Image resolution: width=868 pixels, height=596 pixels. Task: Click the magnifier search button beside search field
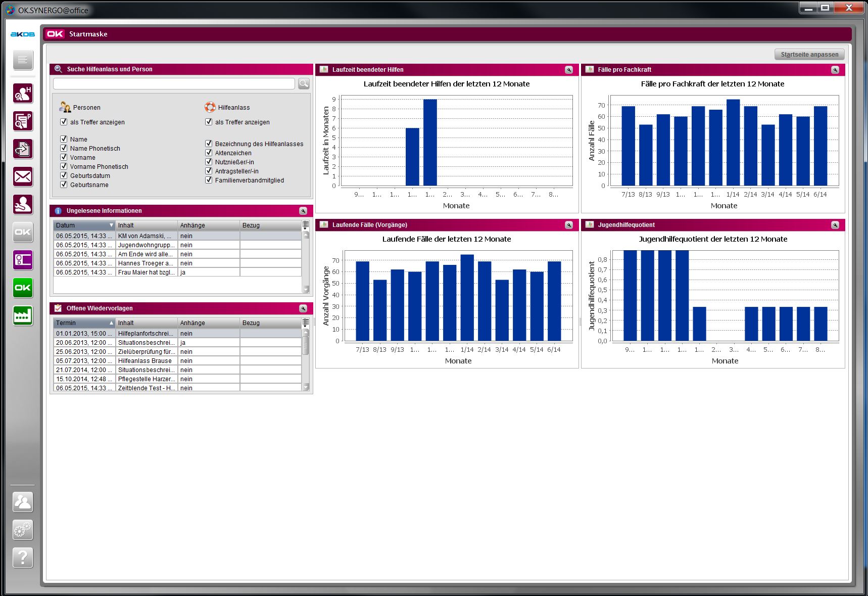(x=304, y=84)
